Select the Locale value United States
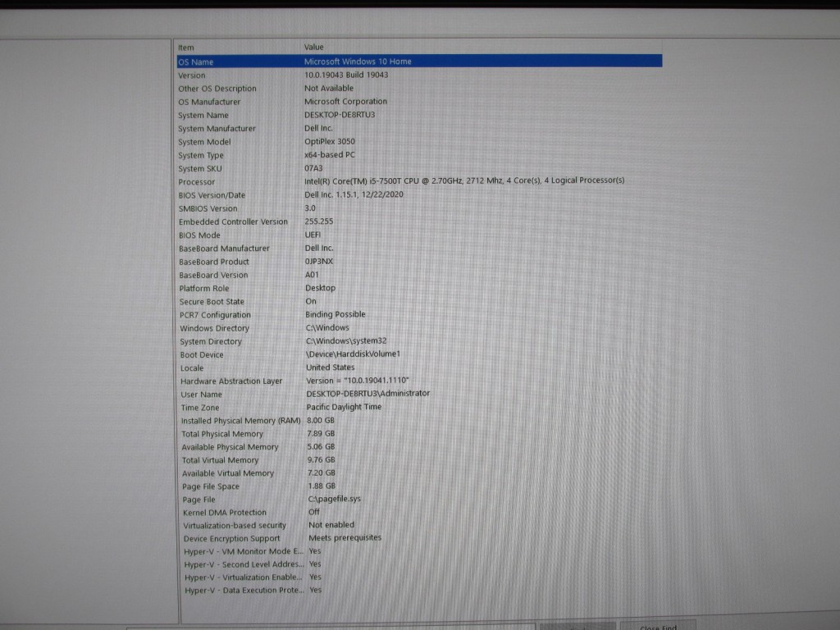Viewport: 840px width, 630px height. pyautogui.click(x=330, y=367)
